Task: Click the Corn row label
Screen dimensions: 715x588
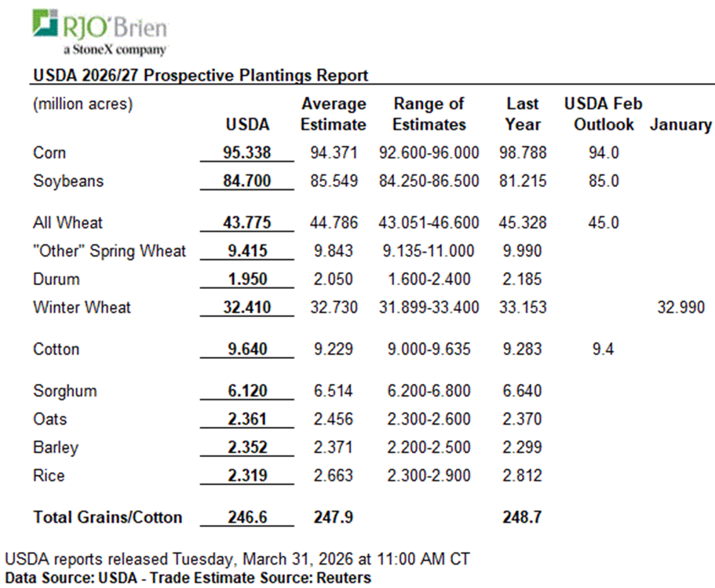Action: pos(49,152)
